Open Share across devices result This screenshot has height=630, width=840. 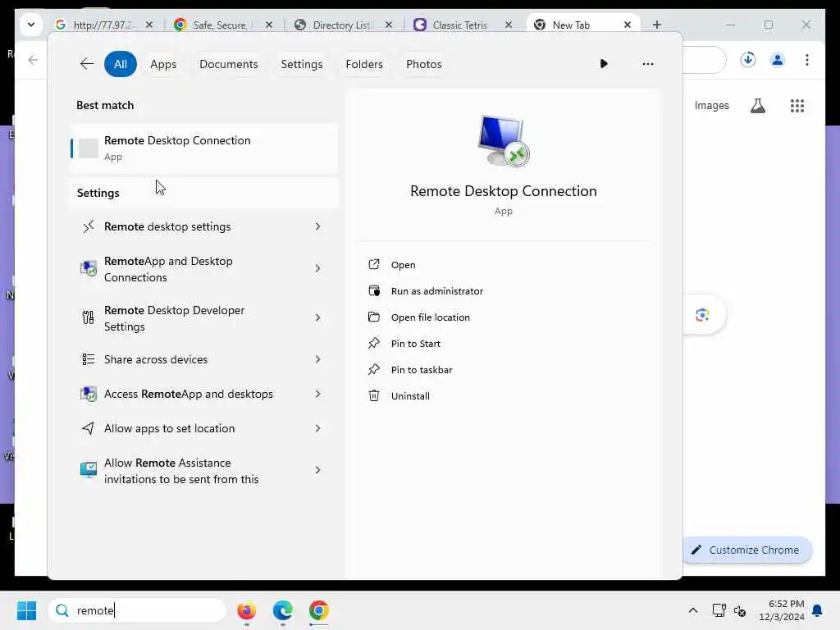pyautogui.click(x=203, y=359)
